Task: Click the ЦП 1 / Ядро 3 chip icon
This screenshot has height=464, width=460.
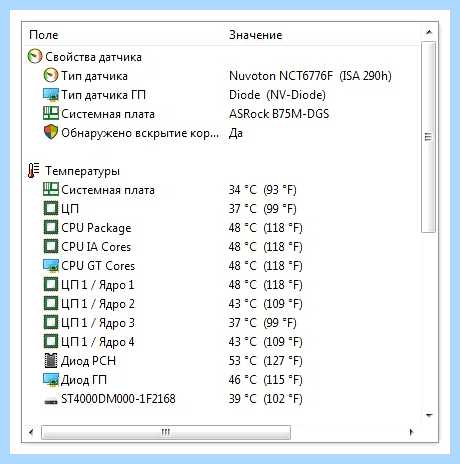Action: point(51,323)
